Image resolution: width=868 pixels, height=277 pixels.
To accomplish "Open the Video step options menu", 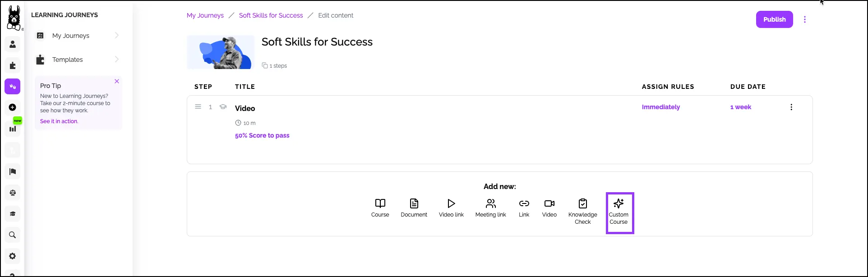I will (791, 107).
